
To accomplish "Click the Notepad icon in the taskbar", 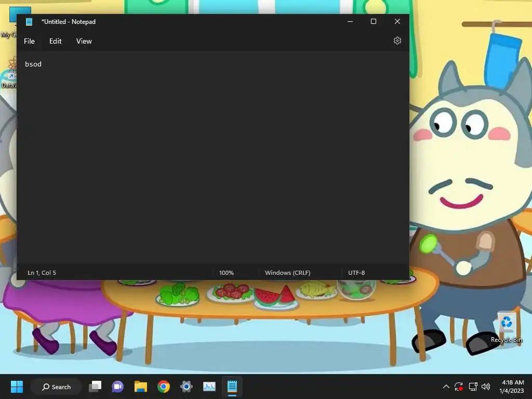I will pyautogui.click(x=232, y=387).
